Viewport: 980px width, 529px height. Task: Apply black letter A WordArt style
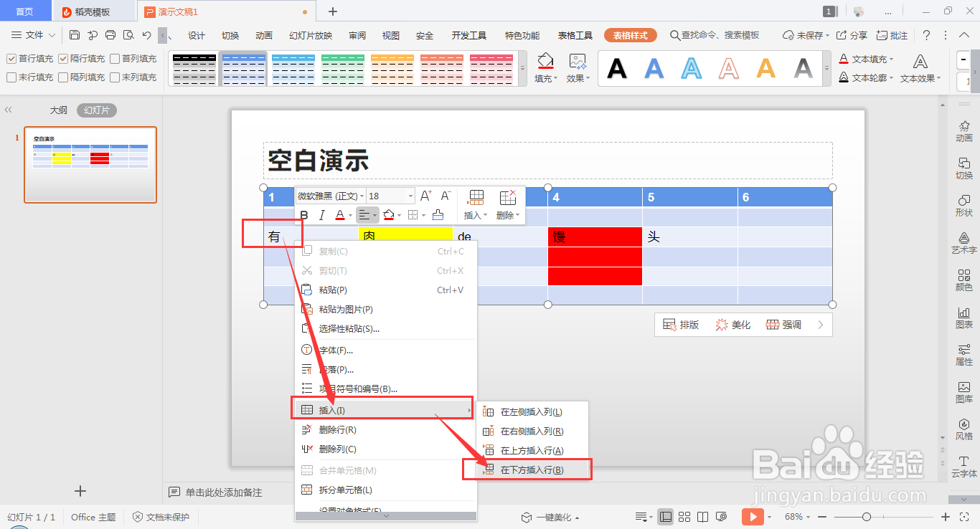[x=617, y=68]
